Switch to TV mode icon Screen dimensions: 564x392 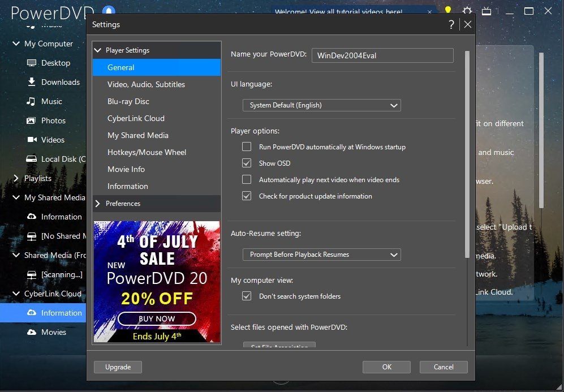point(486,11)
